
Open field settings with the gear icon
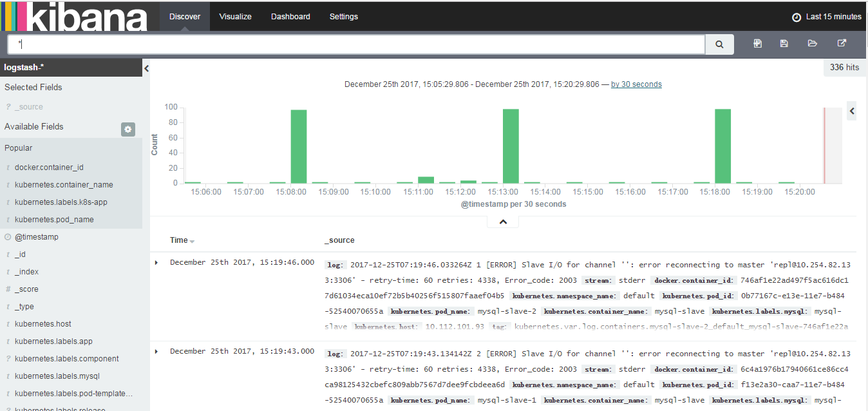pyautogui.click(x=127, y=129)
